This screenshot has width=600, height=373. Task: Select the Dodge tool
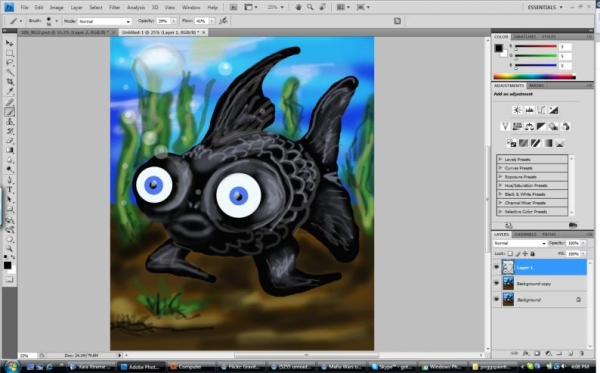pos(10,169)
